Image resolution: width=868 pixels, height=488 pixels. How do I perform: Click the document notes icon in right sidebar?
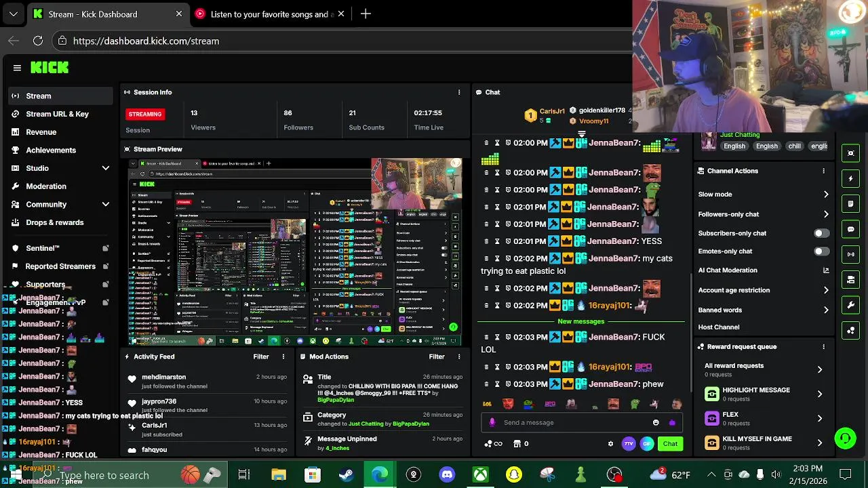pos(851,203)
